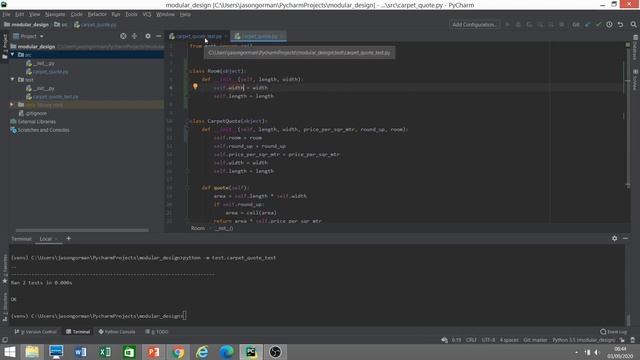640x360 pixels.
Task: Open TODO tool window
Action: click(x=157, y=332)
